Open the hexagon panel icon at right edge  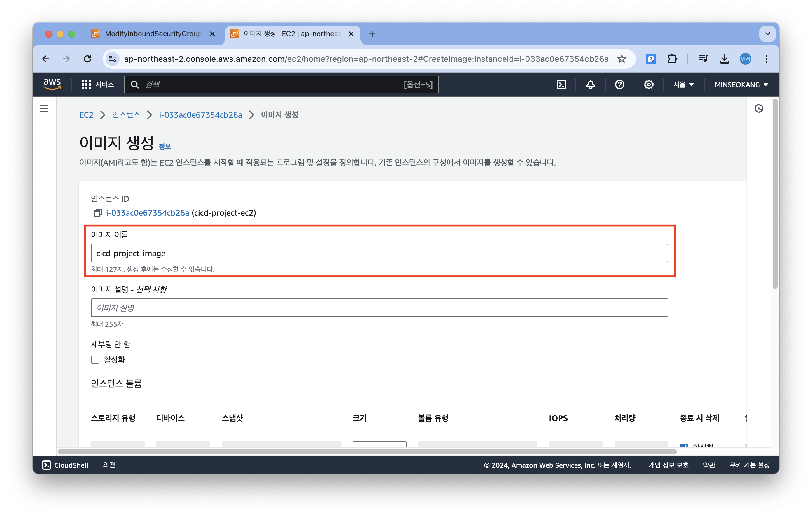coord(759,108)
